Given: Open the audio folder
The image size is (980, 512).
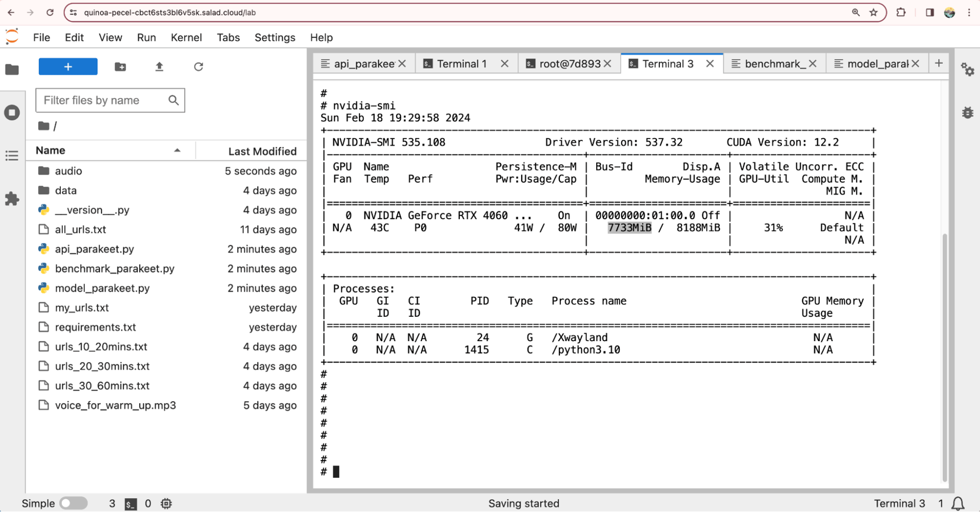Looking at the screenshot, I should click(x=166, y=171).
